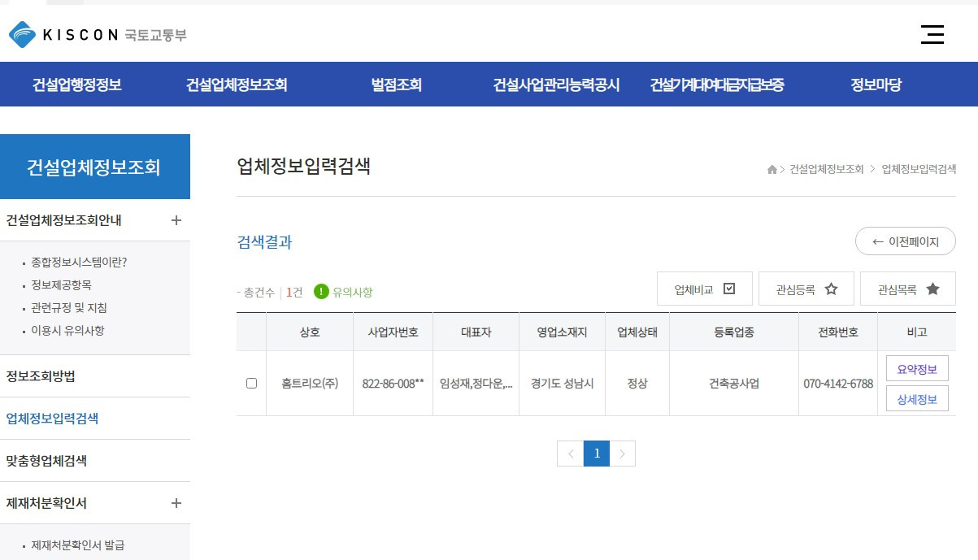Expand 제재처분확인서 plus sign
The image size is (978, 560).
176,503
